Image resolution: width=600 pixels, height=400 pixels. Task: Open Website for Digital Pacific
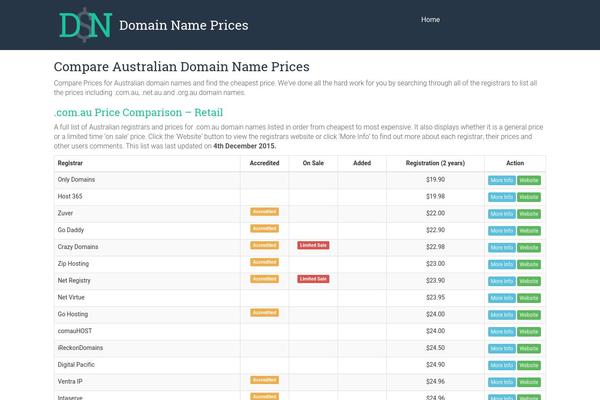[x=529, y=366]
